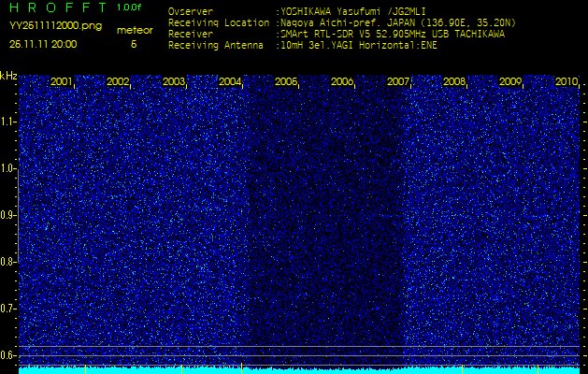Select location text Nagoya Aichi-pref. JAPAN

tap(346, 23)
